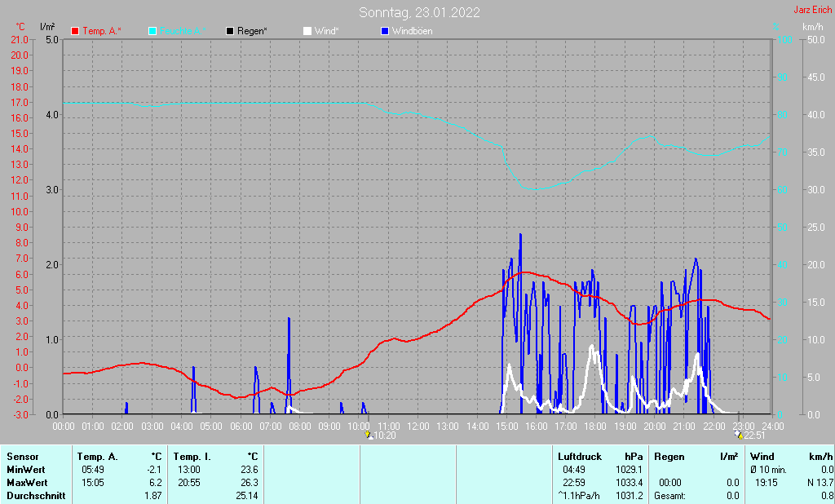
Task: Select the 'Windböen' legend label
Action: pyautogui.click(x=412, y=31)
